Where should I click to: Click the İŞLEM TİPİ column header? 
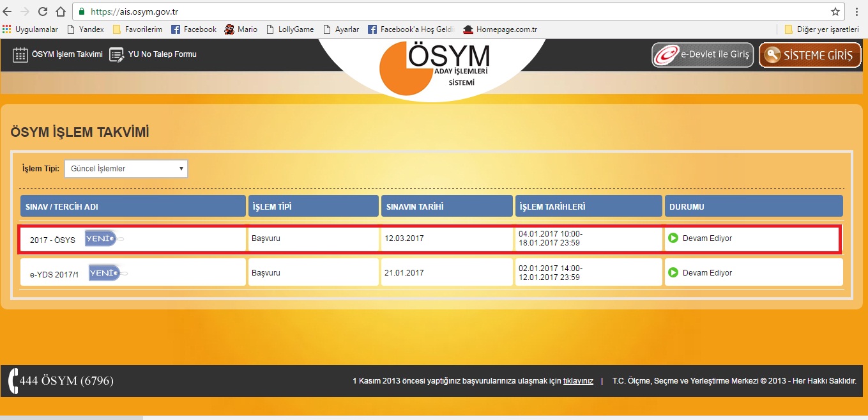(313, 206)
